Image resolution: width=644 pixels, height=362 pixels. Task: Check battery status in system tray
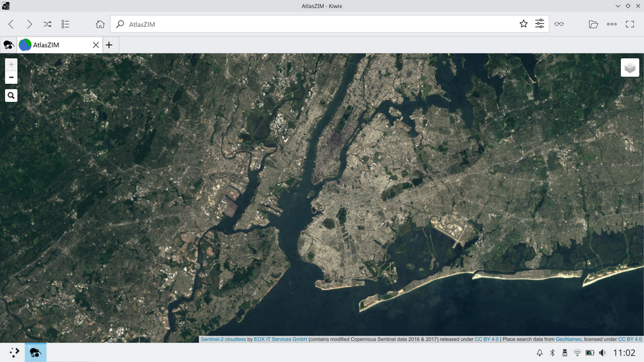(590, 352)
